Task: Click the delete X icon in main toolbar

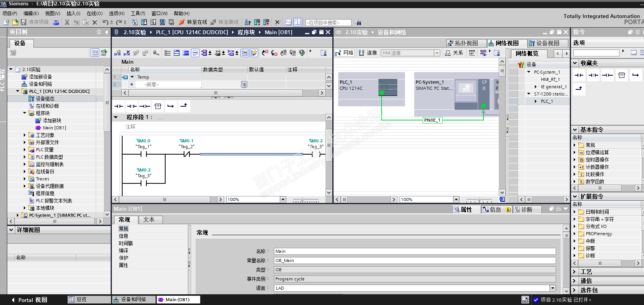Action: coord(95,22)
